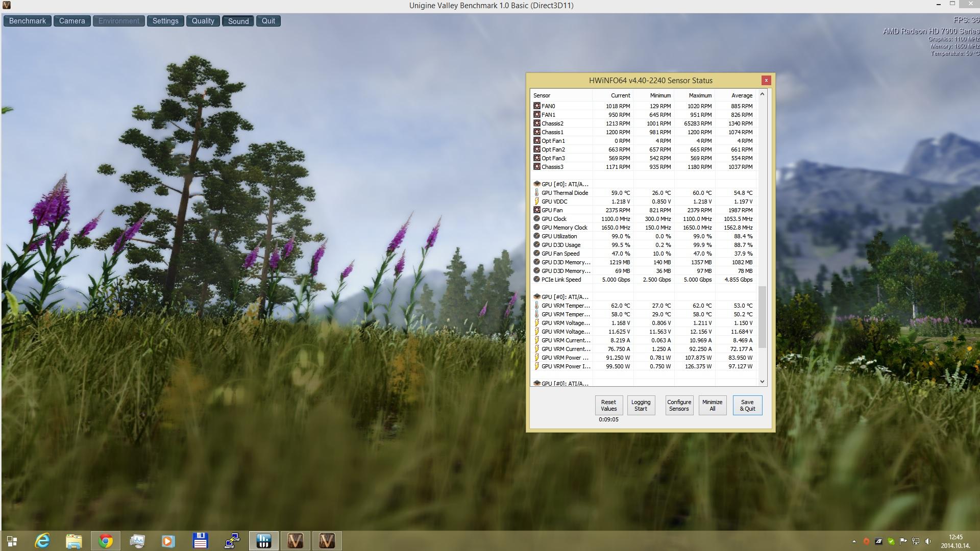
Task: Open the media player taskbar icon
Action: [168, 541]
